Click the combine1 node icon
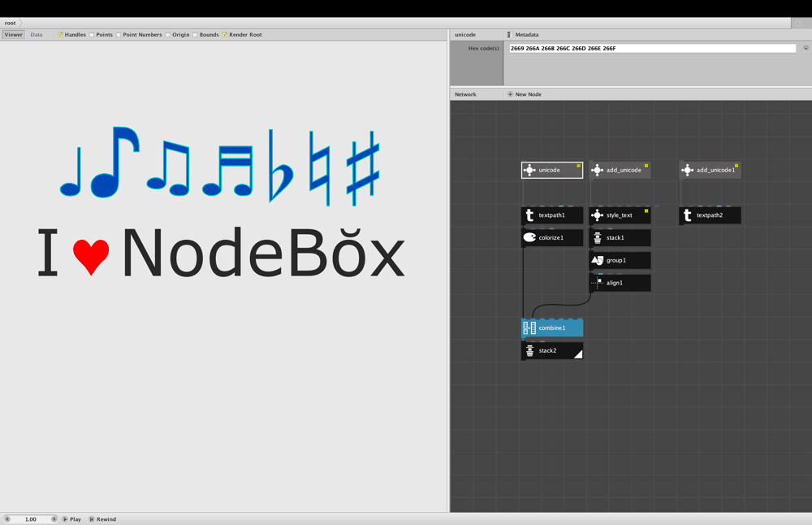This screenshot has height=525, width=812. tap(529, 328)
